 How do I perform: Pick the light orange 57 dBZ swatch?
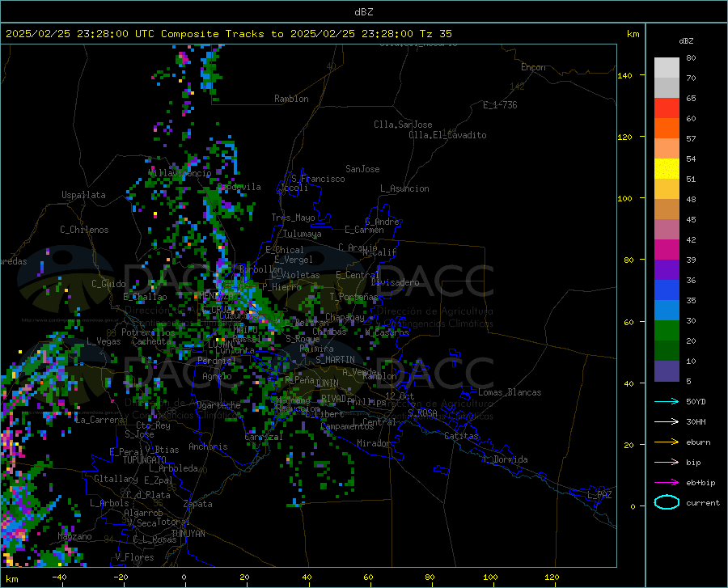tap(667, 149)
